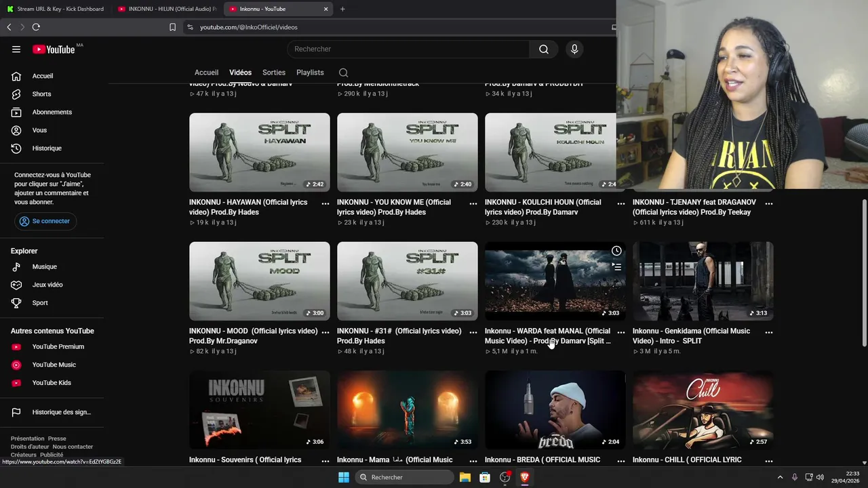Click the Présentation footer link
Viewport: 868px width, 488px height.
pos(27,439)
